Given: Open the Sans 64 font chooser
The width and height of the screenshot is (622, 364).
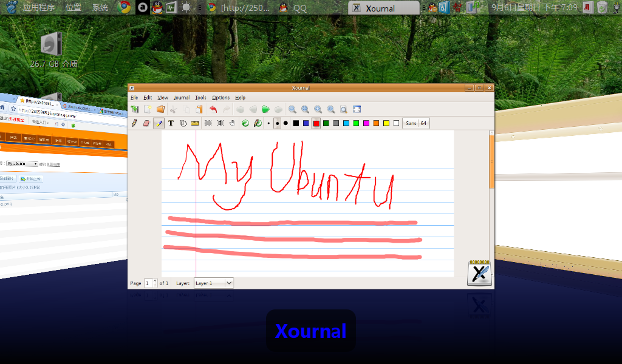Looking at the screenshot, I should tap(416, 123).
